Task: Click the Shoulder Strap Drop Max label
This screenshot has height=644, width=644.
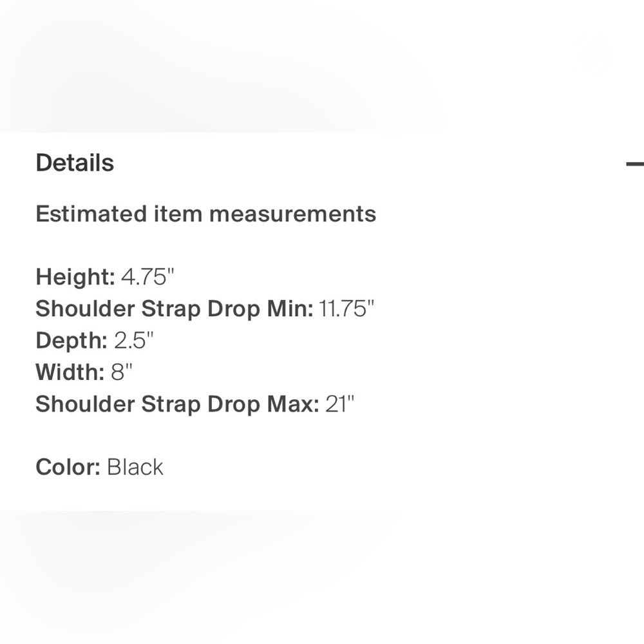Action: (x=178, y=404)
